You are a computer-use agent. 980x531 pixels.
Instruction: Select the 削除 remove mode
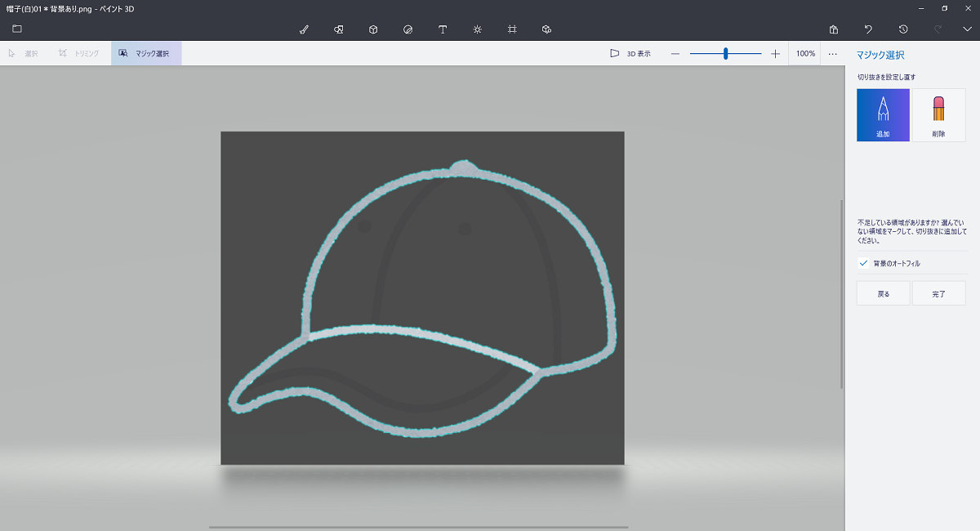pos(938,115)
